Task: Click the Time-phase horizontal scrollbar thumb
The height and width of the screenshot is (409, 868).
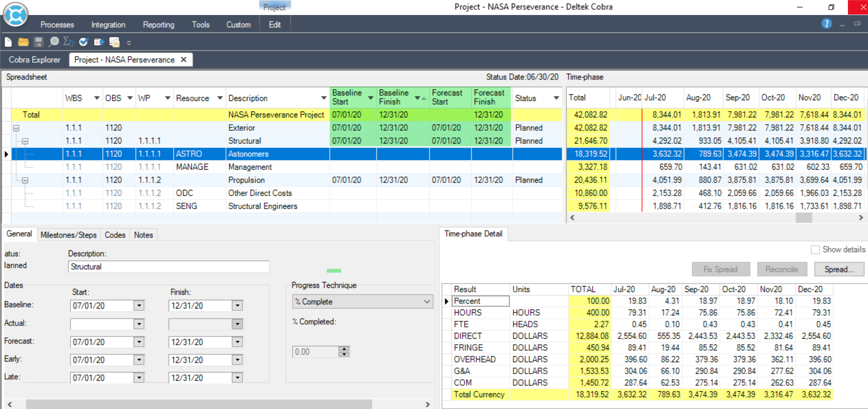Action: 804,218
